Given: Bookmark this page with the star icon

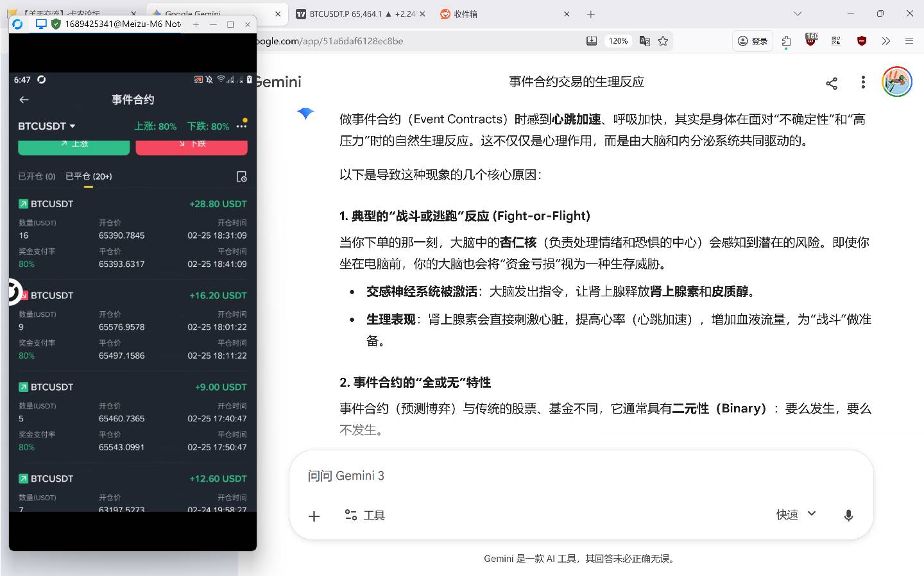Looking at the screenshot, I should [x=663, y=41].
